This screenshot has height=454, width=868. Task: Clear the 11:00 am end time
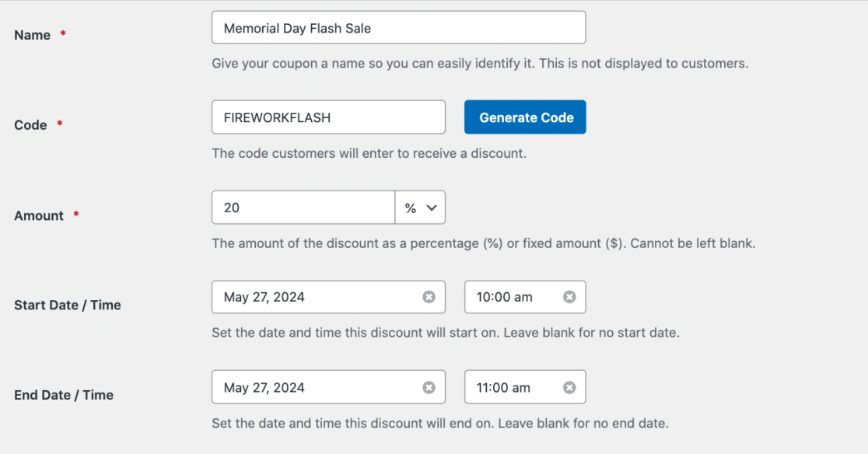pos(571,387)
